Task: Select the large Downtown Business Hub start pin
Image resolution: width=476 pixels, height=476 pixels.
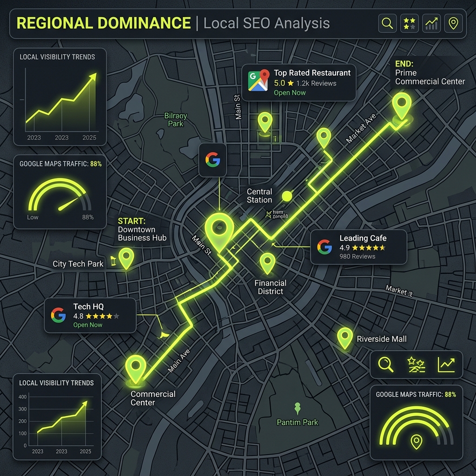Action: pyautogui.click(x=219, y=232)
